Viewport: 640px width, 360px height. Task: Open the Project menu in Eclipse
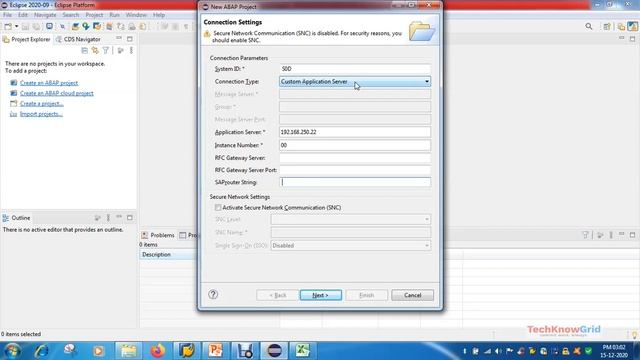pyautogui.click(x=94, y=15)
